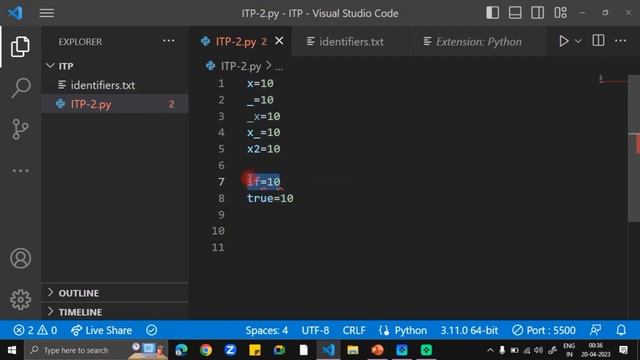Select interpreter 3.11.0 64-bit
Image resolution: width=640 pixels, height=360 pixels.
(469, 330)
